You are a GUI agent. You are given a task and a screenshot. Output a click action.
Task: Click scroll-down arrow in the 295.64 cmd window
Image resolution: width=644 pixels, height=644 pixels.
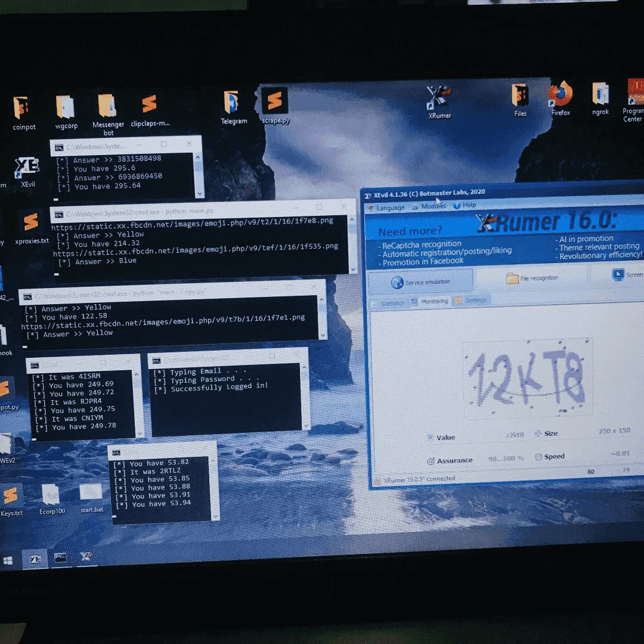(200, 193)
